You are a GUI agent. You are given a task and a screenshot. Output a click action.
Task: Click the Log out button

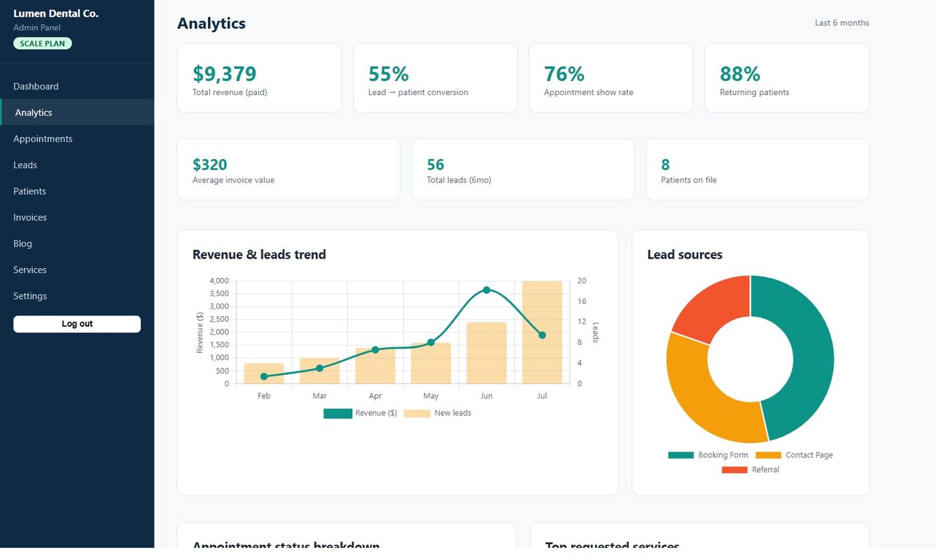coord(77,324)
